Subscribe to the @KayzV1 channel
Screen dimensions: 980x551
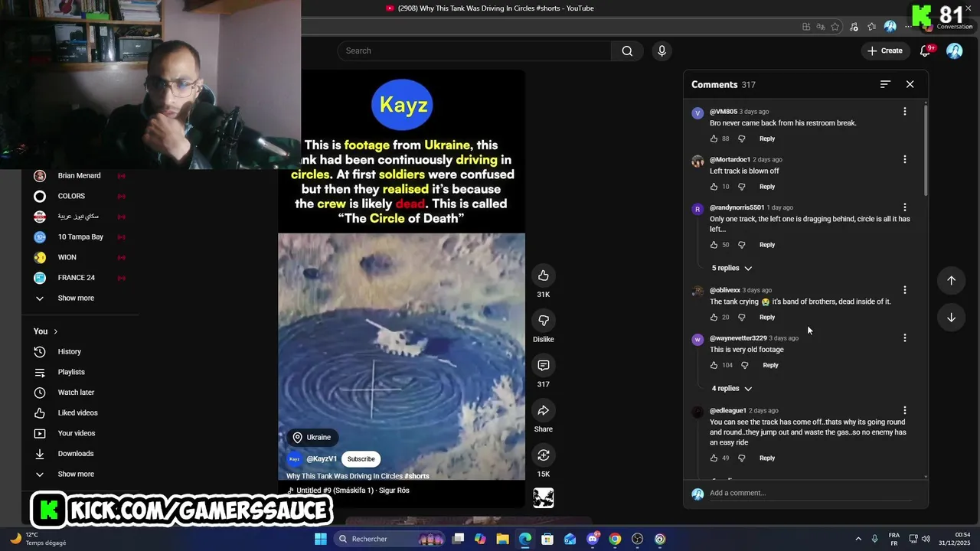[361, 459]
